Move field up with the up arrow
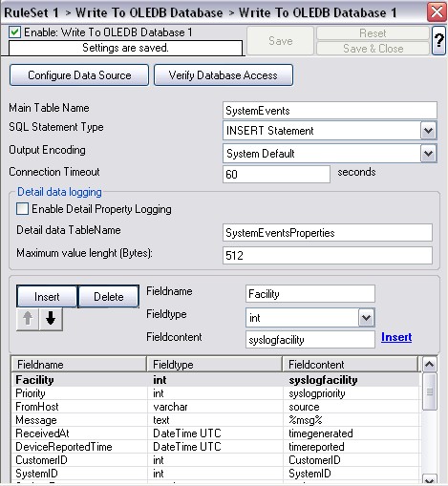This screenshot has height=486, width=448. tap(28, 318)
